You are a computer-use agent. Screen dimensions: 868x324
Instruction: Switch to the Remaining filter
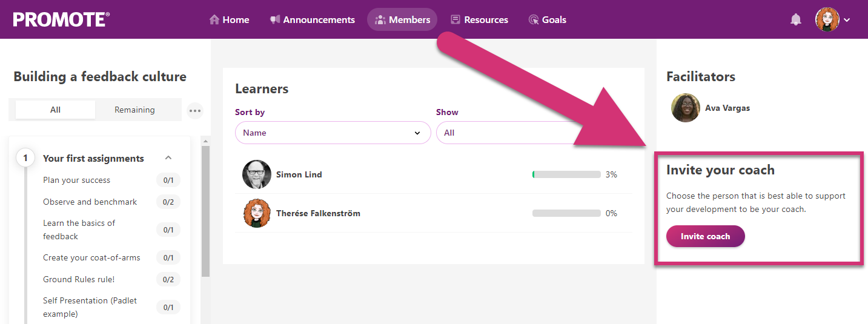134,110
